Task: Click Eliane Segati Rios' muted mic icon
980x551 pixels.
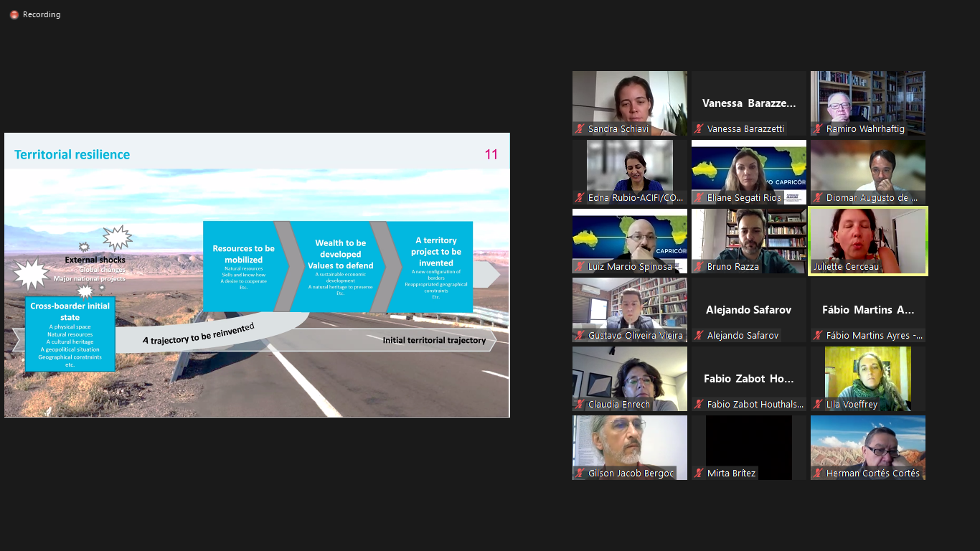Action: [699, 198]
